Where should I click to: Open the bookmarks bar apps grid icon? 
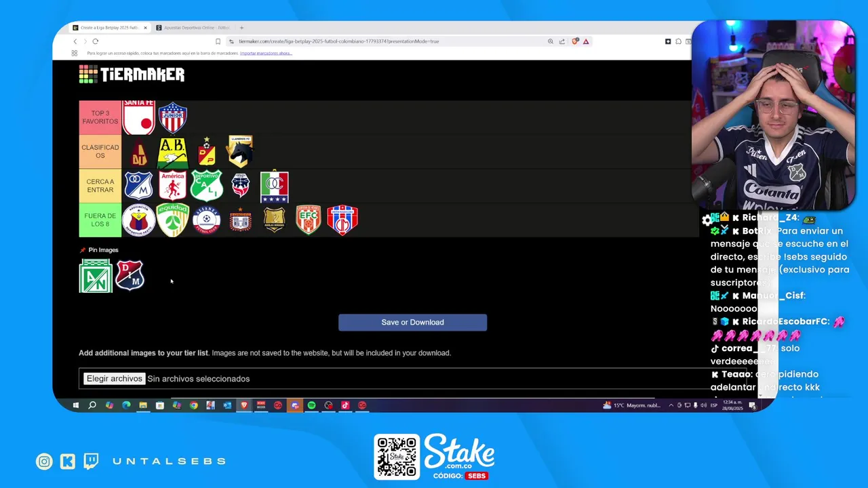point(75,53)
